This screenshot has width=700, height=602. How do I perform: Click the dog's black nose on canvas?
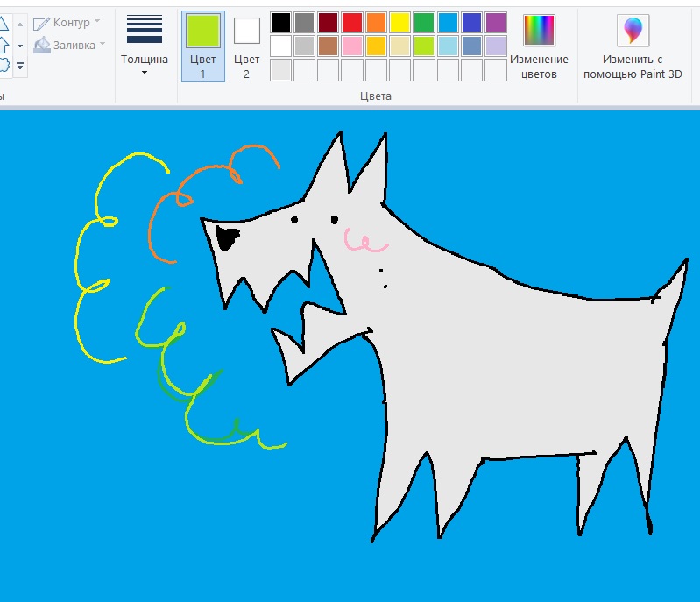(228, 237)
